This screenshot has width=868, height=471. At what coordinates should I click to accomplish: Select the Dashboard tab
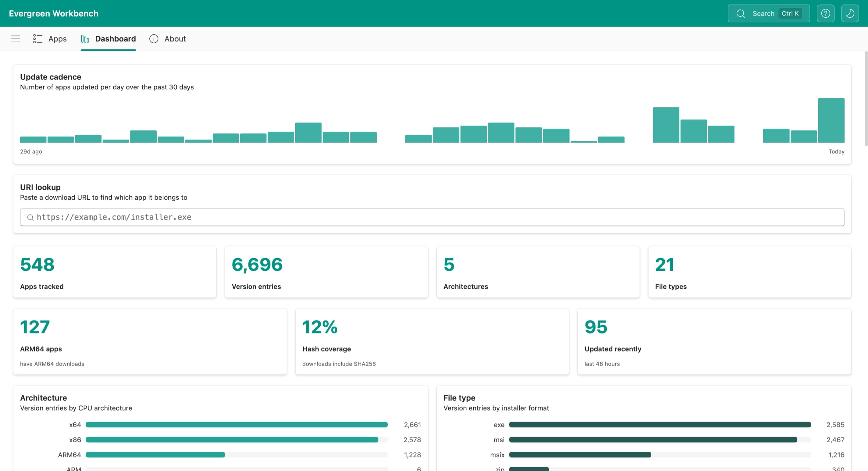click(x=108, y=39)
